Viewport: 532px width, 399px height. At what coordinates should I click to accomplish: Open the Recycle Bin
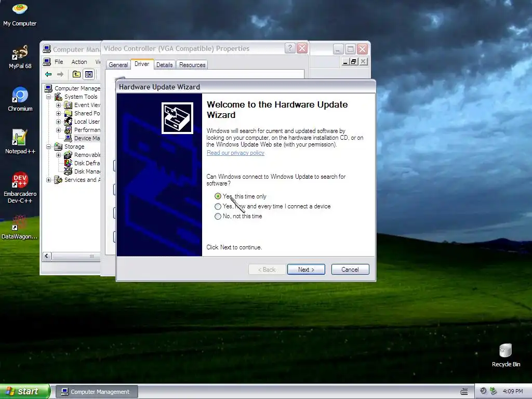[506, 355]
